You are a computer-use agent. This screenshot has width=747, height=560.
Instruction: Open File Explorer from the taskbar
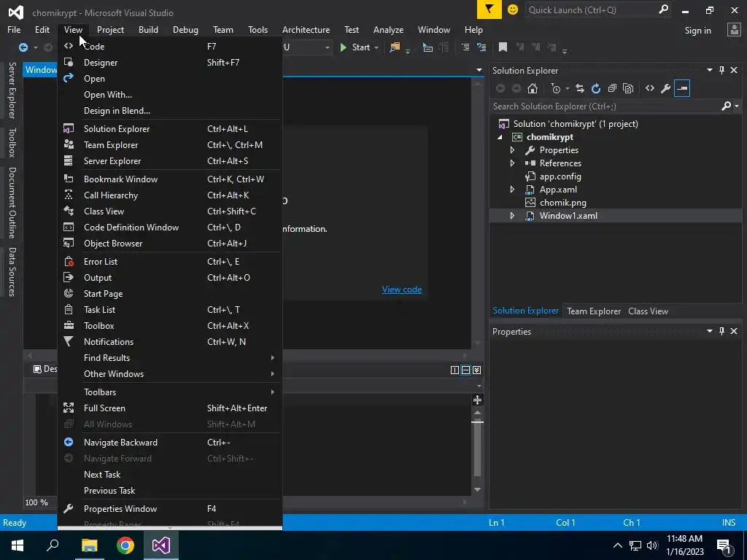pyautogui.click(x=89, y=545)
